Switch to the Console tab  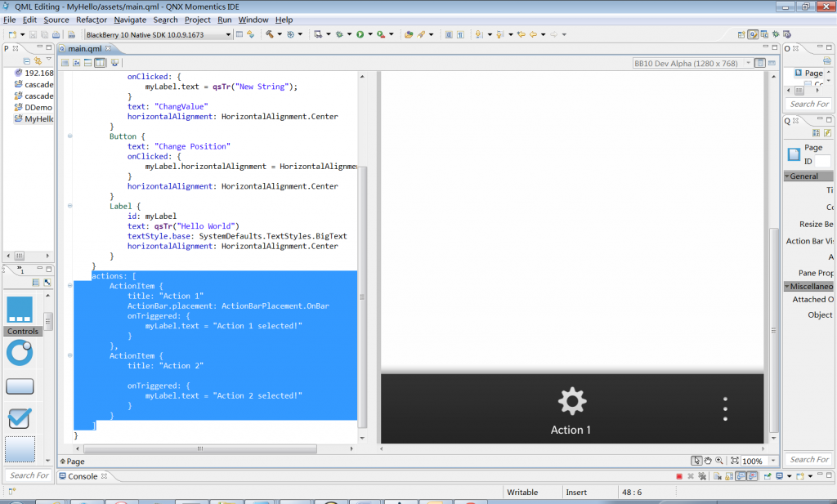tap(82, 476)
